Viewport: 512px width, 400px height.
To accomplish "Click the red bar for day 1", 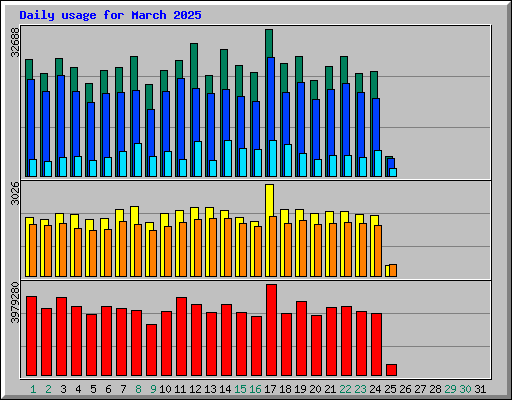I will click(31, 336).
